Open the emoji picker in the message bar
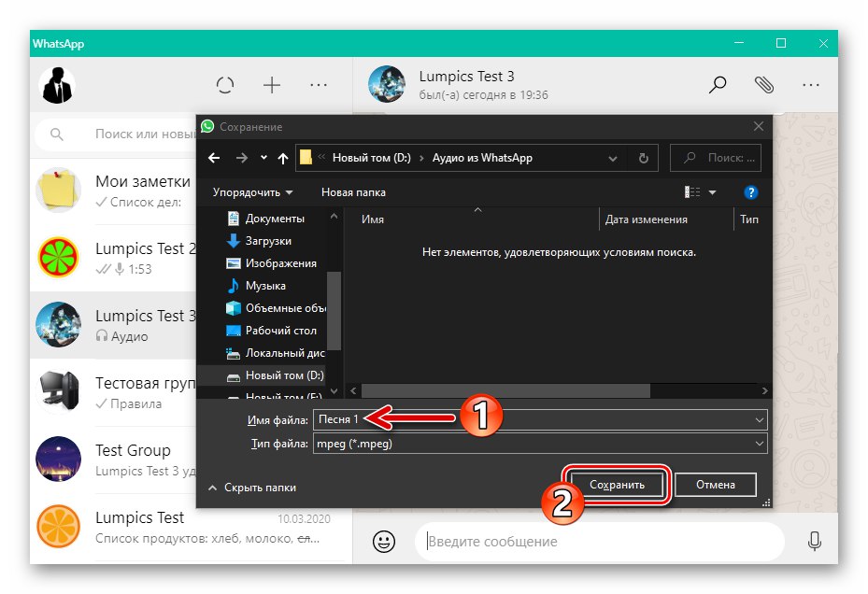The width and height of the screenshot is (868, 594). 383,542
